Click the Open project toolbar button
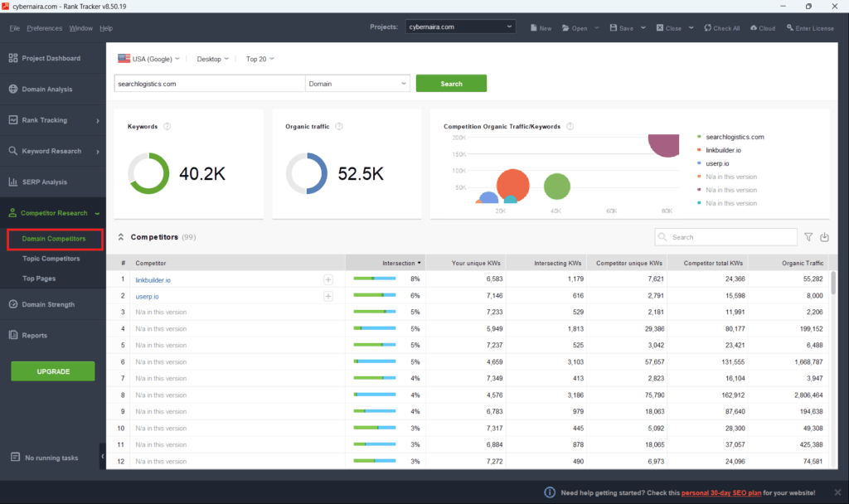This screenshot has height=504, width=849. pos(575,28)
